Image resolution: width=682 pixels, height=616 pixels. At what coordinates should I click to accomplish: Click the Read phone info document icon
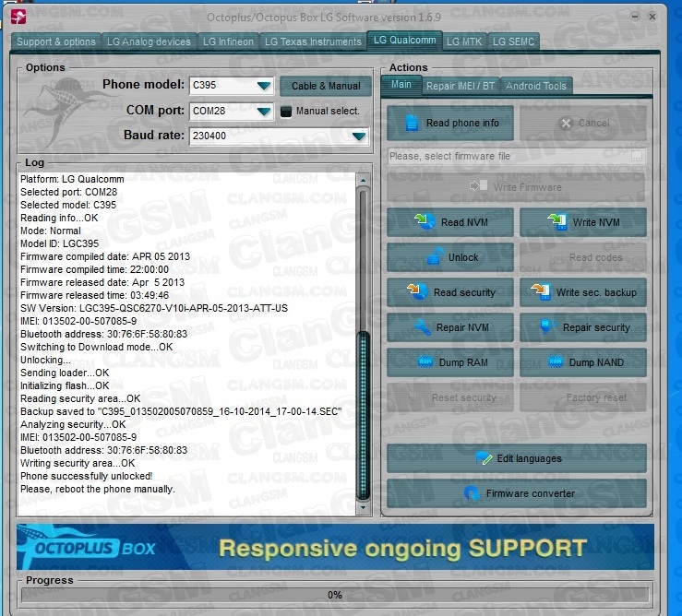coord(412,123)
